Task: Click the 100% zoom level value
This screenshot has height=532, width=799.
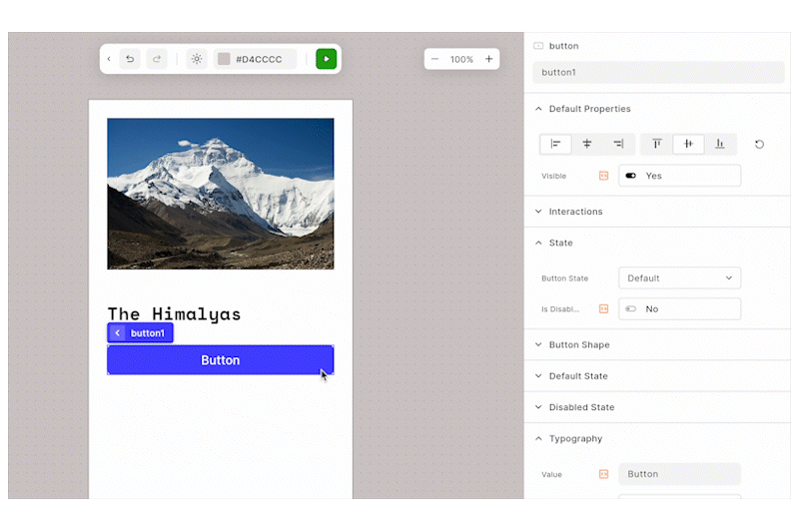Action: (x=461, y=60)
